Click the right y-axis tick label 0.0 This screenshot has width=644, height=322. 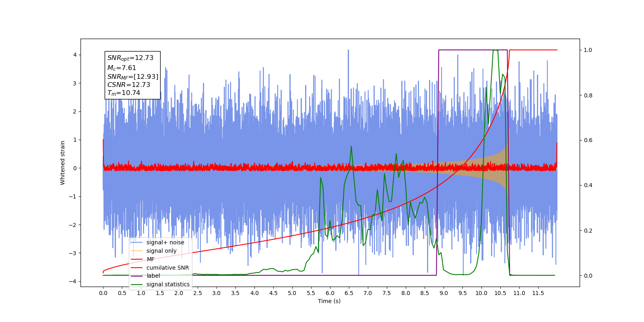click(x=588, y=276)
